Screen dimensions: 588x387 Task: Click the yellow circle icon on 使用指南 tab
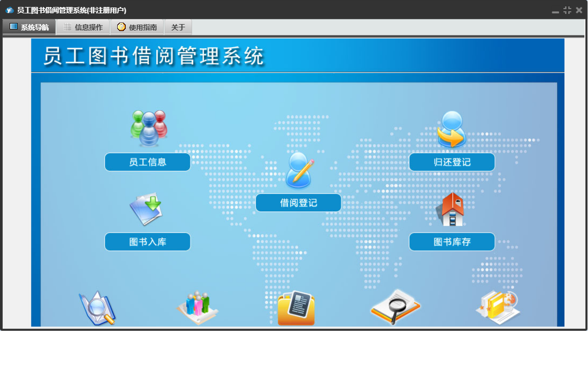[121, 27]
